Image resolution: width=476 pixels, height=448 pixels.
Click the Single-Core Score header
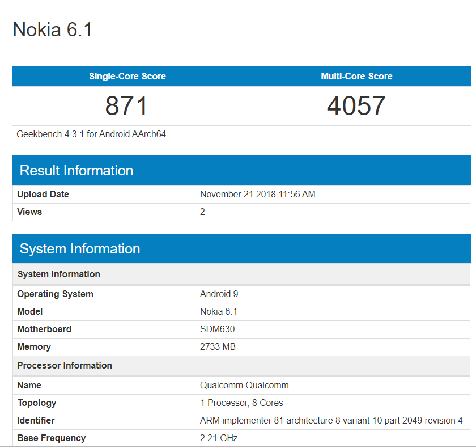click(x=127, y=76)
